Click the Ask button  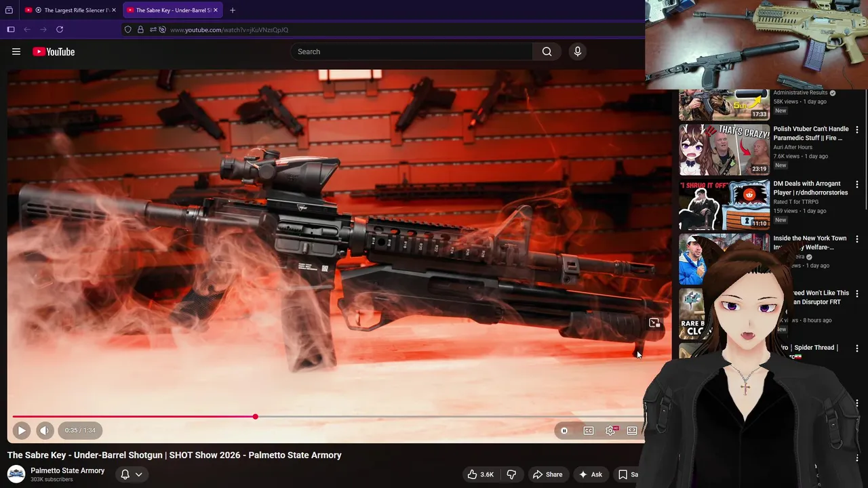(589, 474)
